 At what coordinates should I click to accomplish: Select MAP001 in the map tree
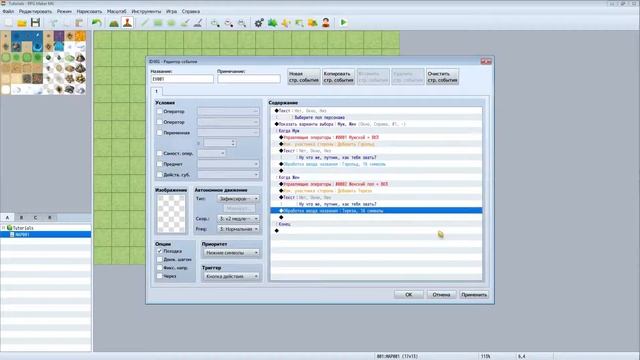[x=45, y=235]
